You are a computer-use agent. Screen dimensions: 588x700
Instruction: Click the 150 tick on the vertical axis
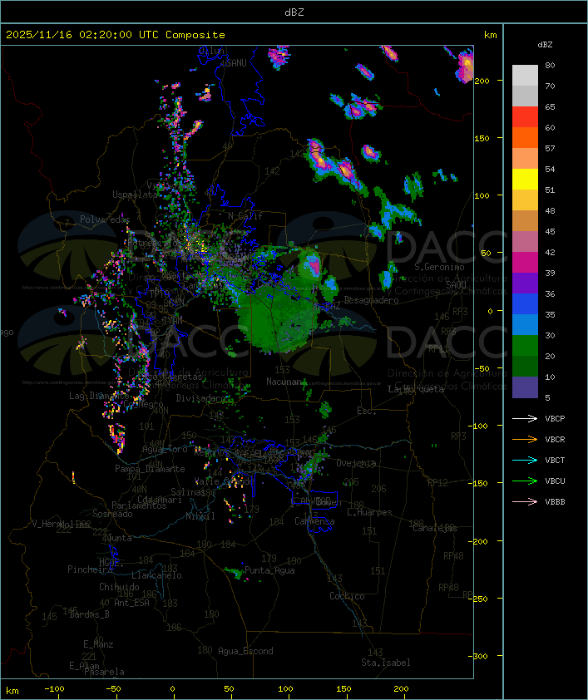(482, 138)
